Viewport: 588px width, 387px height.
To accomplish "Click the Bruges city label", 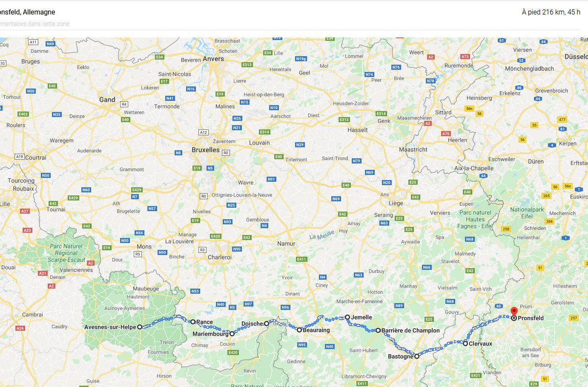I will (30, 61).
